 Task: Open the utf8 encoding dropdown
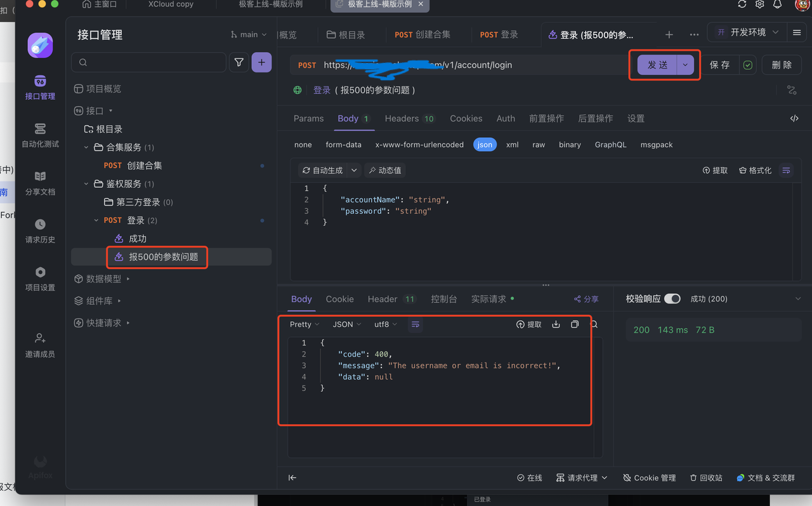click(x=386, y=324)
